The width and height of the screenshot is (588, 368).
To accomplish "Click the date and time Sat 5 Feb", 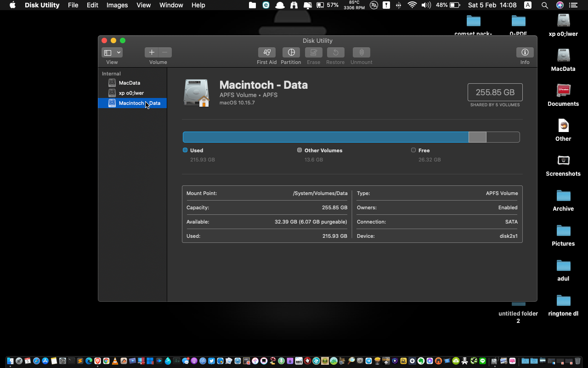I will (492, 5).
